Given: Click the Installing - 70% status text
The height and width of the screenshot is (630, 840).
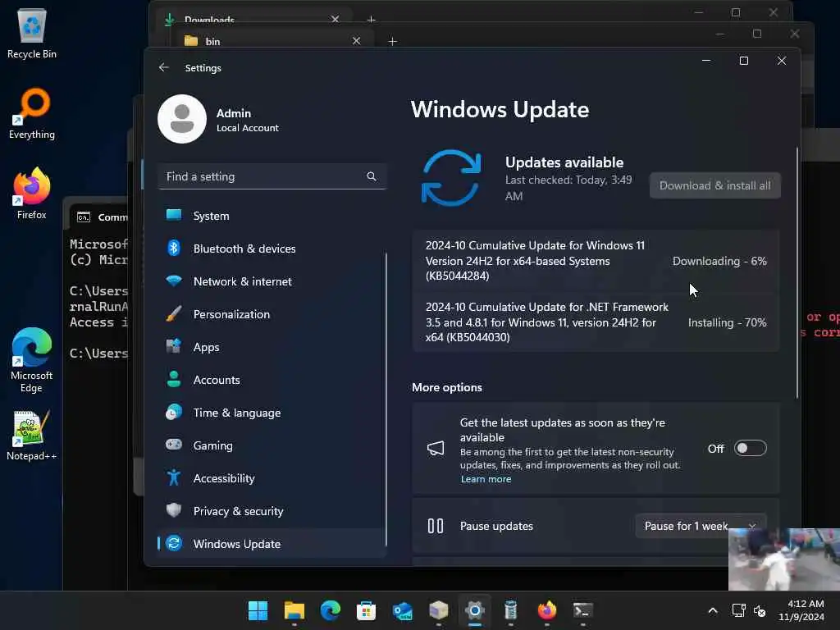Looking at the screenshot, I should [727, 322].
